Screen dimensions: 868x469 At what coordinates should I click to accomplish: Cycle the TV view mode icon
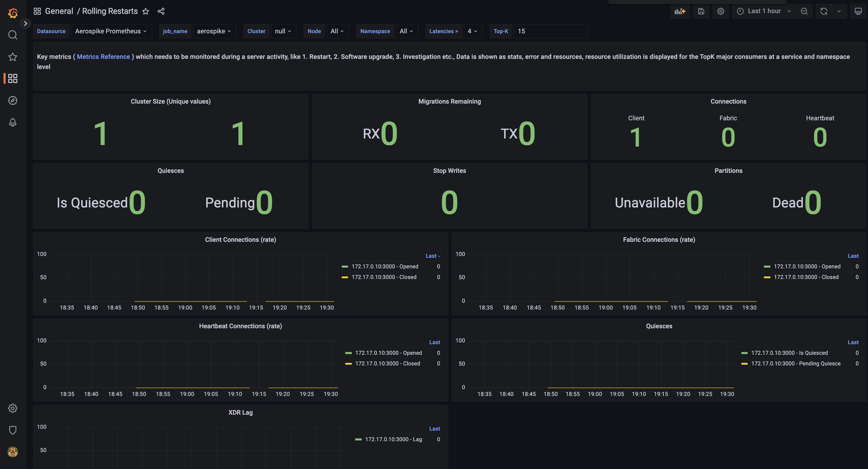coord(858,11)
